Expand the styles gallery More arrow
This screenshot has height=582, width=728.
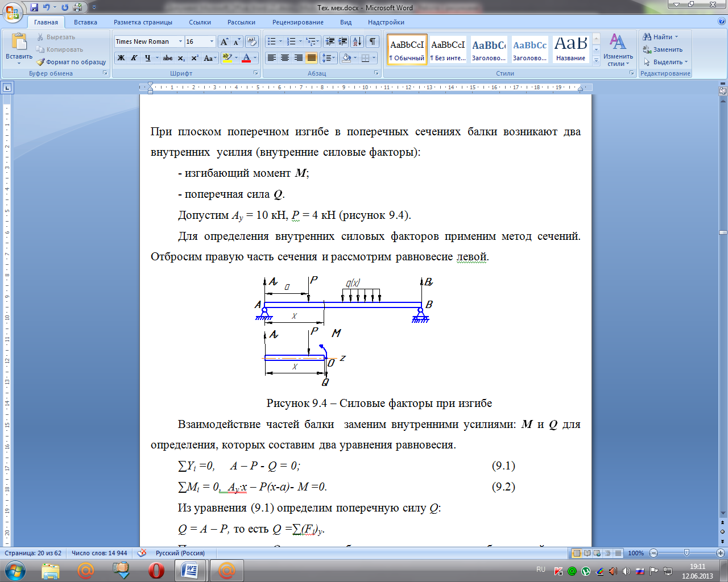pos(596,60)
